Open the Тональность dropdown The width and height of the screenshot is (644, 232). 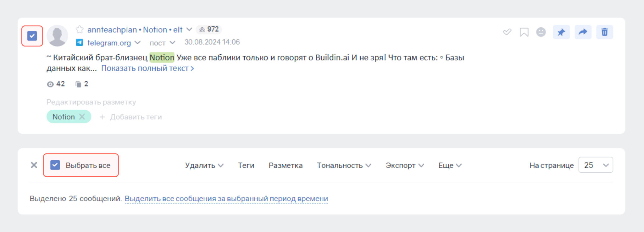click(344, 165)
